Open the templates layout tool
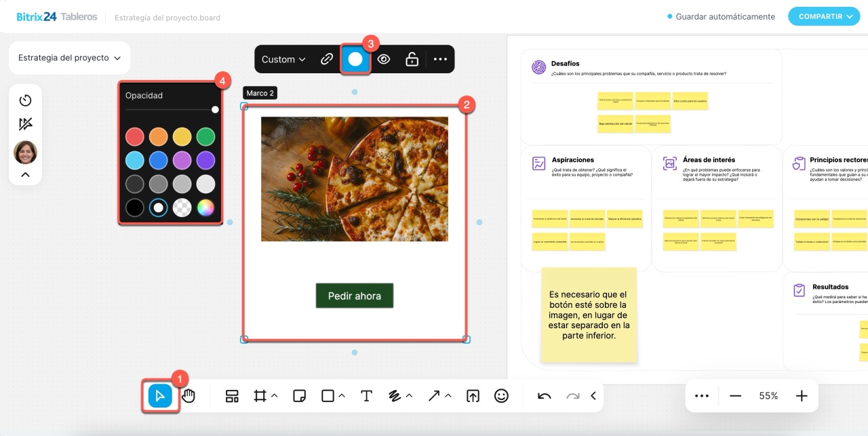Viewport: 868px width, 436px height. (232, 396)
